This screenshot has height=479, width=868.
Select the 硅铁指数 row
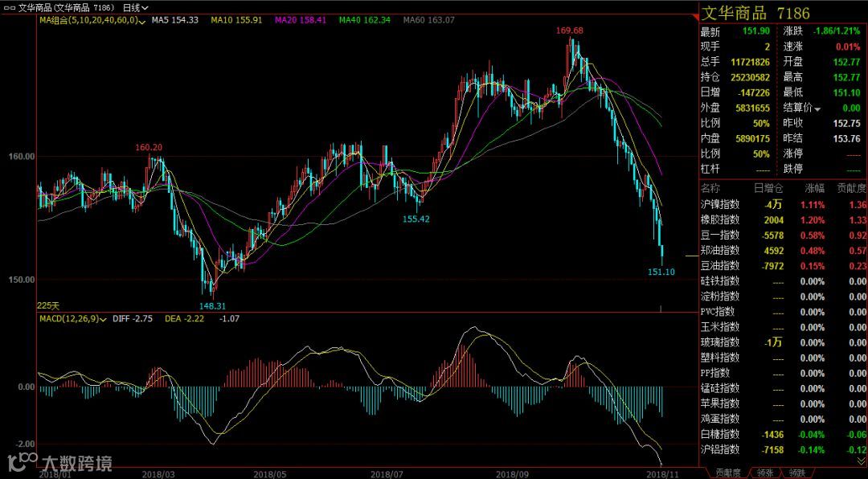pyautogui.click(x=783, y=281)
